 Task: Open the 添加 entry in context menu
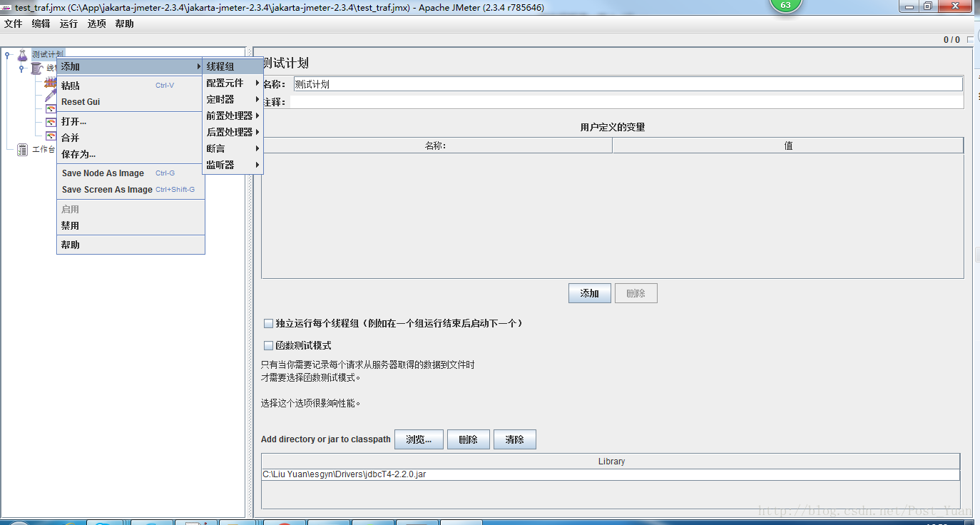point(131,66)
